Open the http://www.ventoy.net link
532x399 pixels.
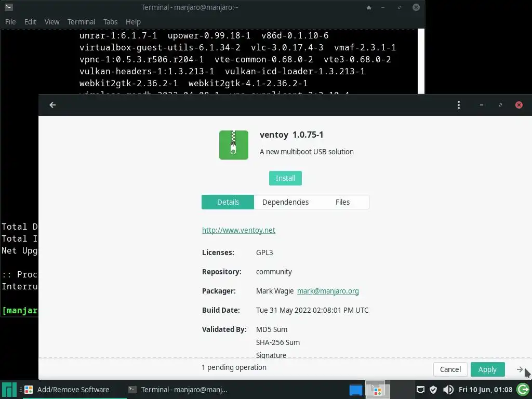pos(238,230)
